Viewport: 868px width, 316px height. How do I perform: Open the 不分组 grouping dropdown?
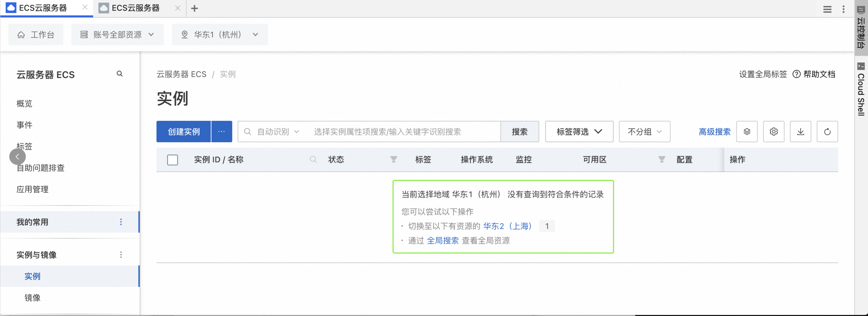[x=644, y=132]
